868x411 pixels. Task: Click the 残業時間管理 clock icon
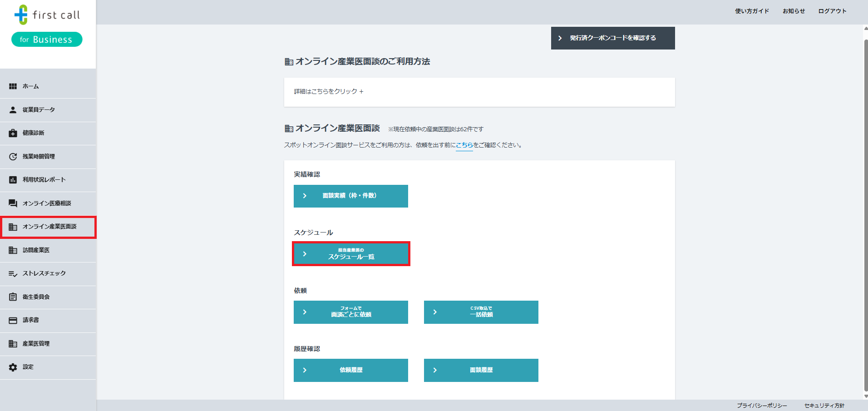(x=13, y=157)
